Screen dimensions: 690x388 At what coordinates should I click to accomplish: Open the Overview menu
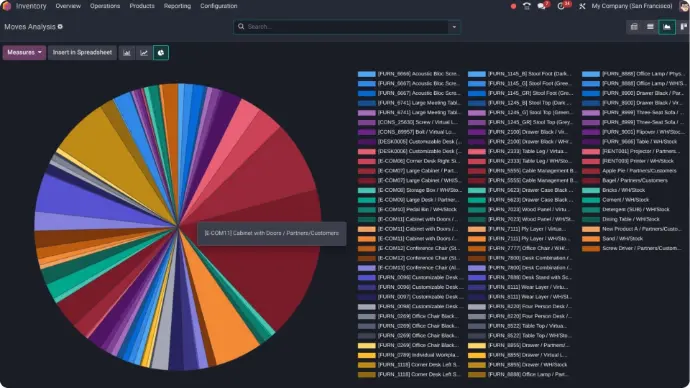(x=68, y=6)
